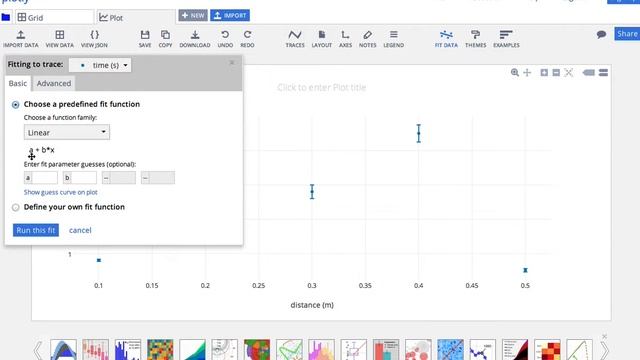Compare data on hover icon

pos(603,73)
